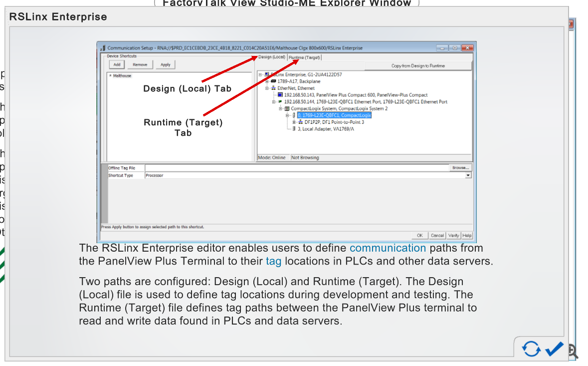Select 'EtherNet, Ethernet' tree row

pyautogui.click(x=296, y=88)
